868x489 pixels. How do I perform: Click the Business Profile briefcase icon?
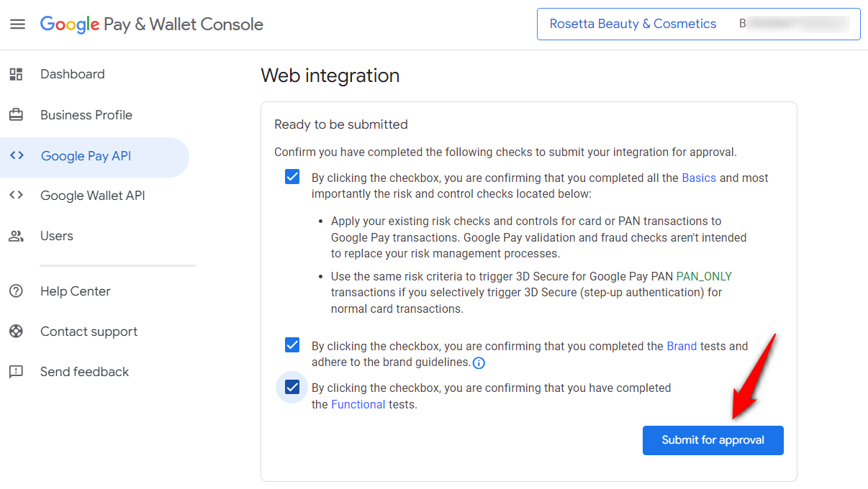[16, 114]
